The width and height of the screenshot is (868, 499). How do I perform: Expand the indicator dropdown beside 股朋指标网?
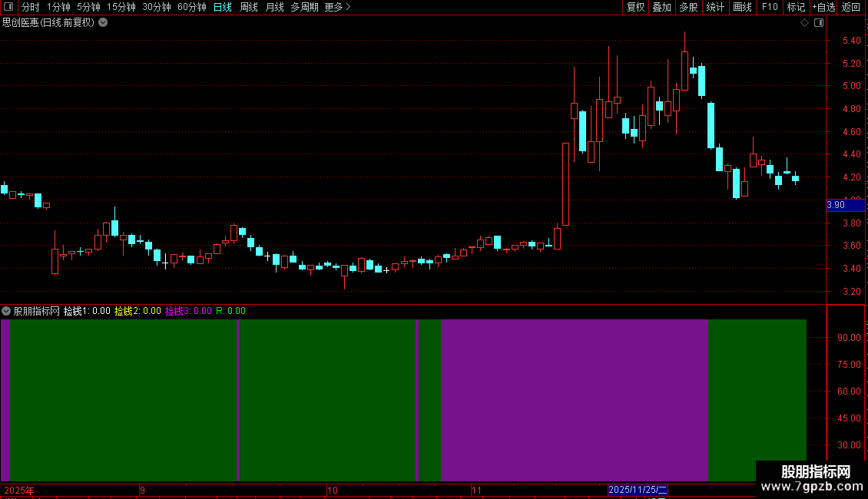pos(6,311)
